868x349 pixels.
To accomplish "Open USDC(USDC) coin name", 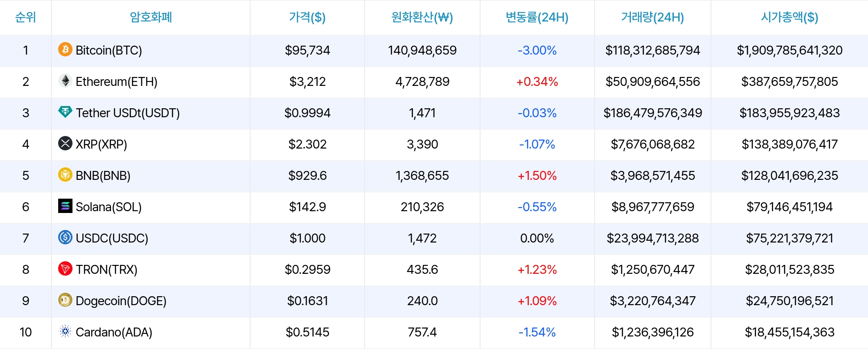I will click(112, 238).
